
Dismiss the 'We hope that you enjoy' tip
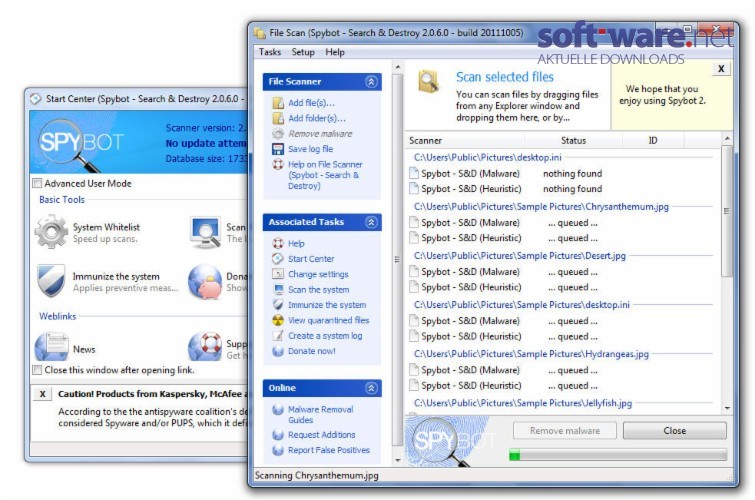click(x=721, y=69)
